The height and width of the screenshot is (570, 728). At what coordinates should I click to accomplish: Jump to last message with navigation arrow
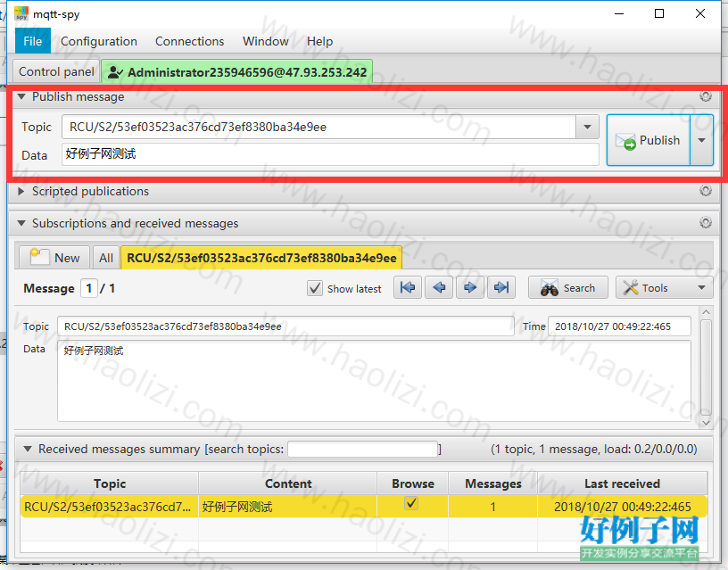501,288
